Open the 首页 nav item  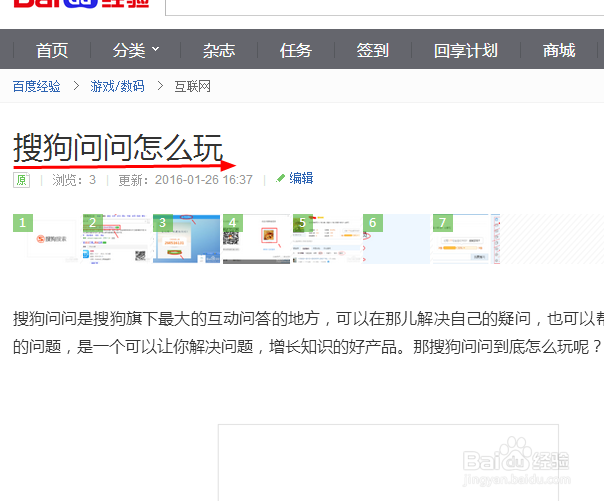coord(52,50)
